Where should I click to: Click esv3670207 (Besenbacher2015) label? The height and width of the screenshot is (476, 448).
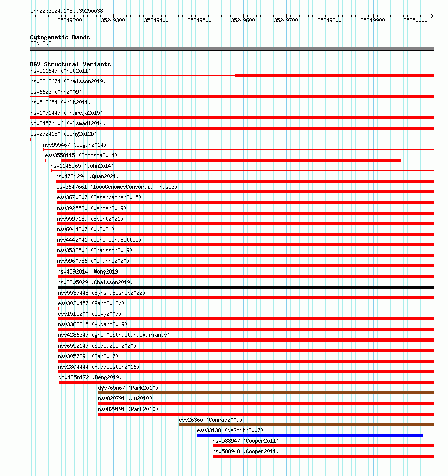(x=99, y=197)
